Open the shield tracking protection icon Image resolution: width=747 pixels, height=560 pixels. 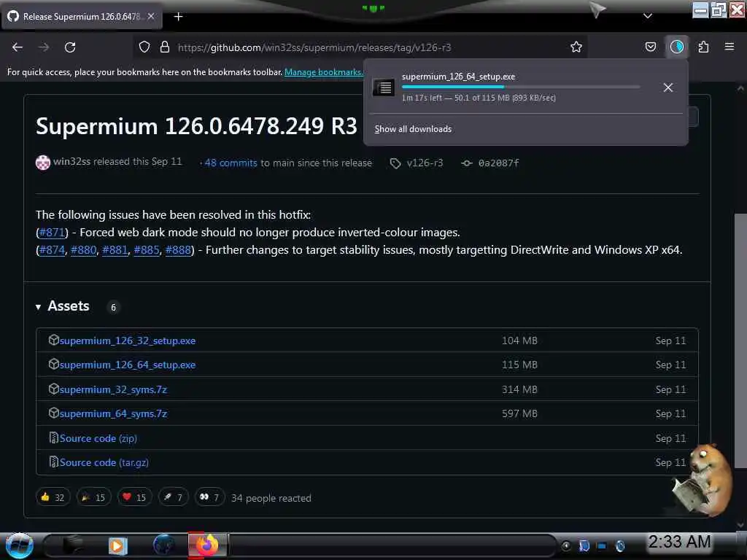click(144, 47)
